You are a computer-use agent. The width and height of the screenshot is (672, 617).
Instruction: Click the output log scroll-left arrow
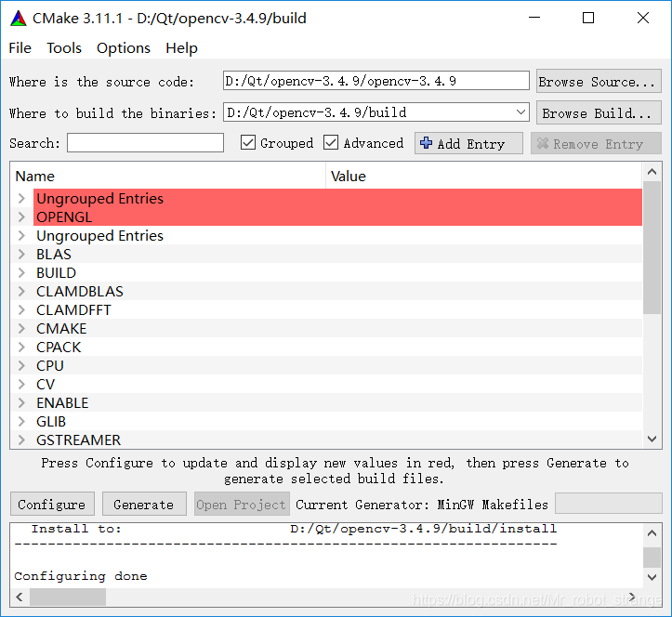20,597
